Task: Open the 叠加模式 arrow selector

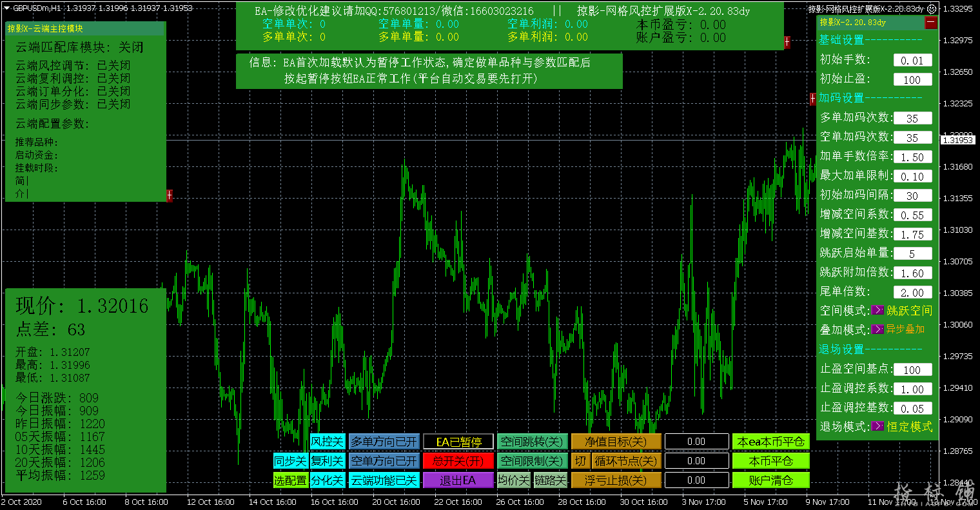Action: pos(877,329)
